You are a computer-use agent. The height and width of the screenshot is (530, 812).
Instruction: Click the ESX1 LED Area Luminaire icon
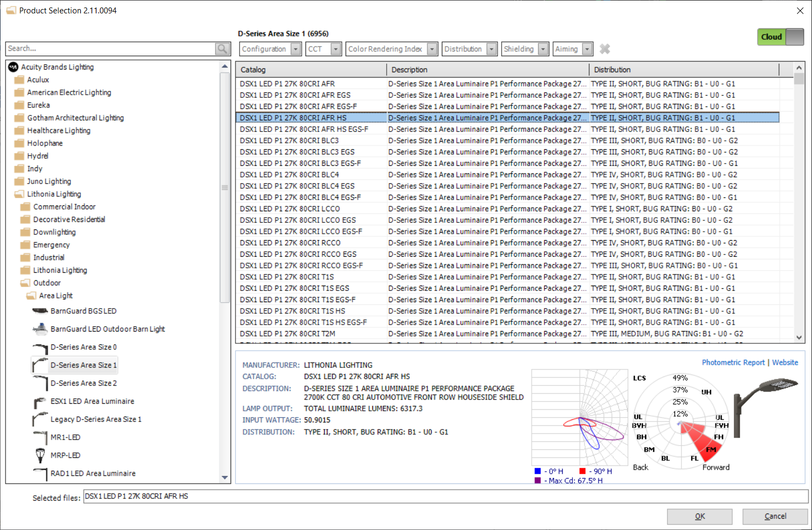(x=40, y=402)
